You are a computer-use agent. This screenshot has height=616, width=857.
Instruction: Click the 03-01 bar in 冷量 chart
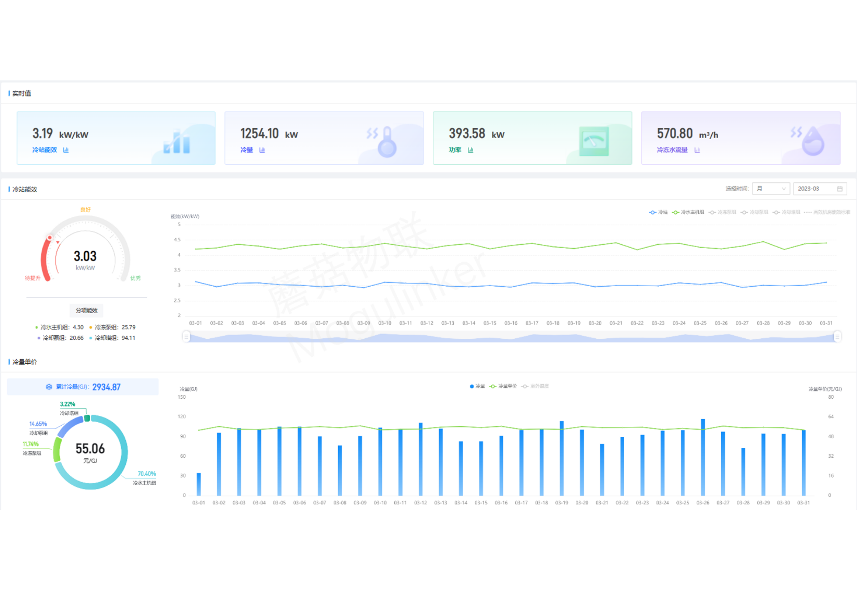coord(199,484)
